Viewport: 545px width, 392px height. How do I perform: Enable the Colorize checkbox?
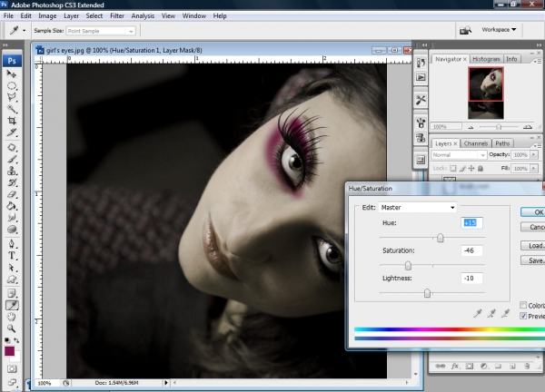[523, 305]
